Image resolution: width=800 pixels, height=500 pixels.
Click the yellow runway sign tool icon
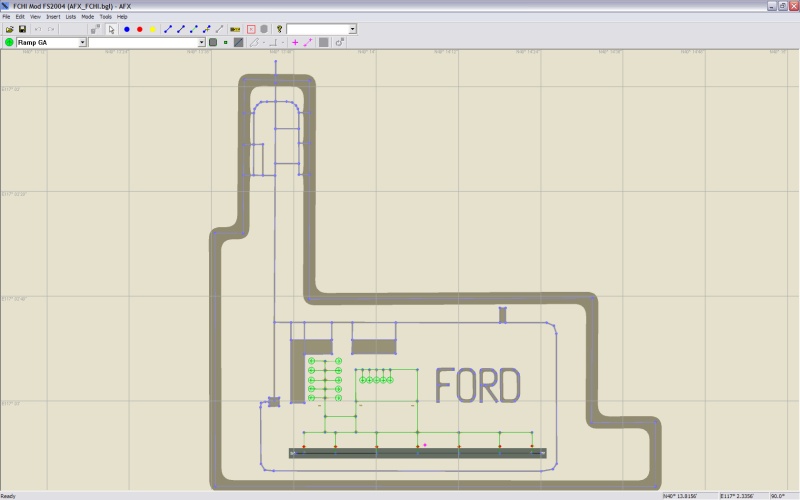[235, 29]
